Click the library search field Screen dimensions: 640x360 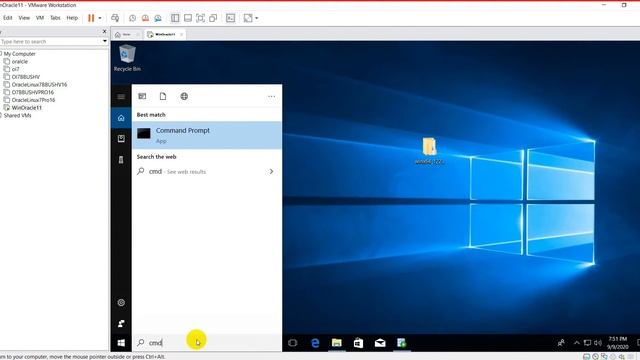click(x=50, y=42)
